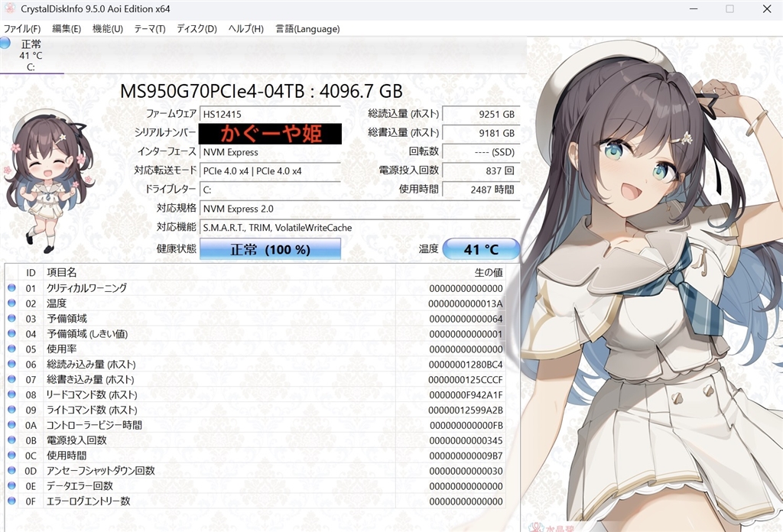Click the chibi character image on left

coord(48,180)
